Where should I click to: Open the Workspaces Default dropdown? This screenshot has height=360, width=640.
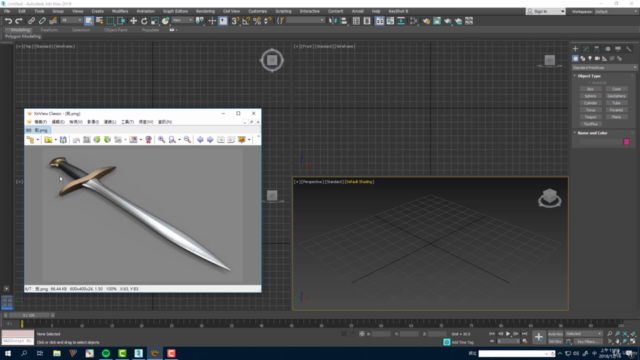click(616, 11)
